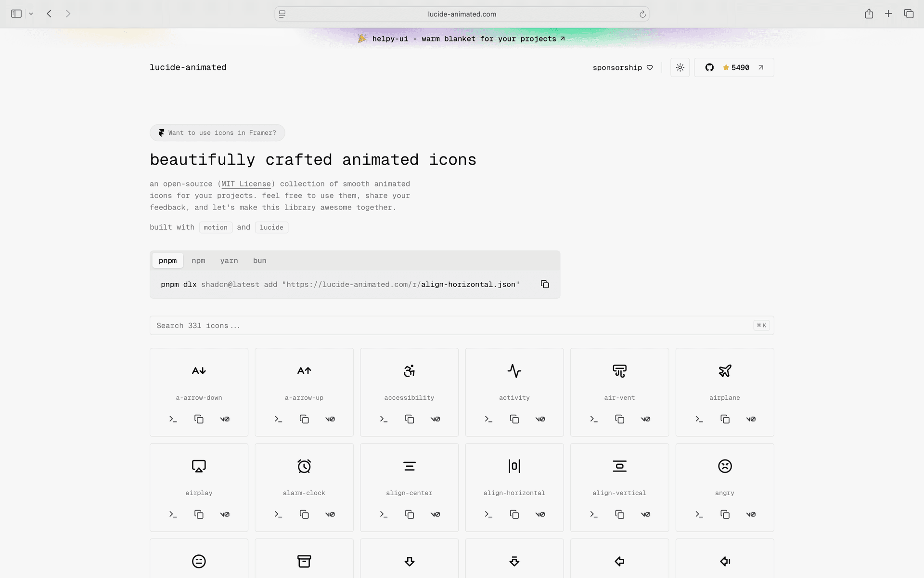
Task: Click the MIT License link
Action: tap(246, 184)
